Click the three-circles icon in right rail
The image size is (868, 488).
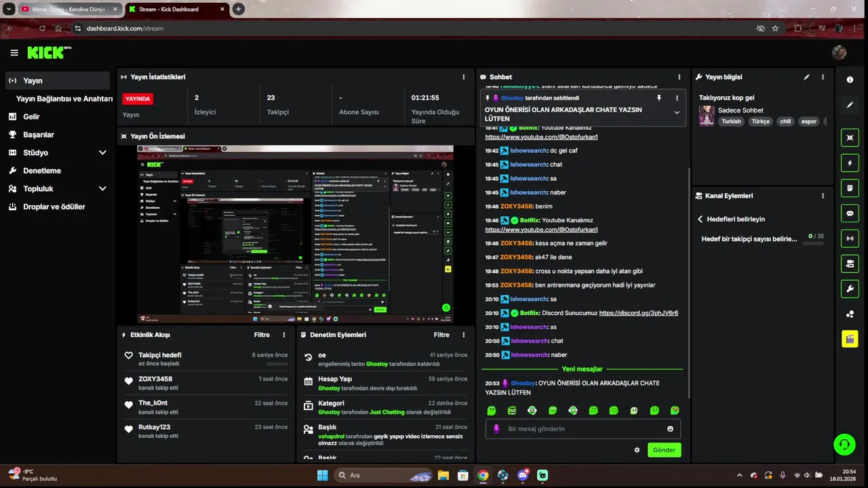[x=850, y=314]
